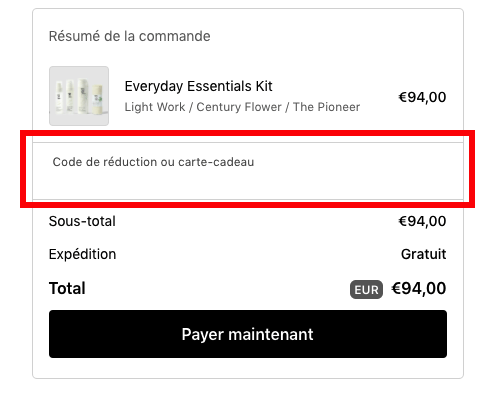The width and height of the screenshot is (486, 401).
Task: Click the Expédition label
Action: (83, 254)
